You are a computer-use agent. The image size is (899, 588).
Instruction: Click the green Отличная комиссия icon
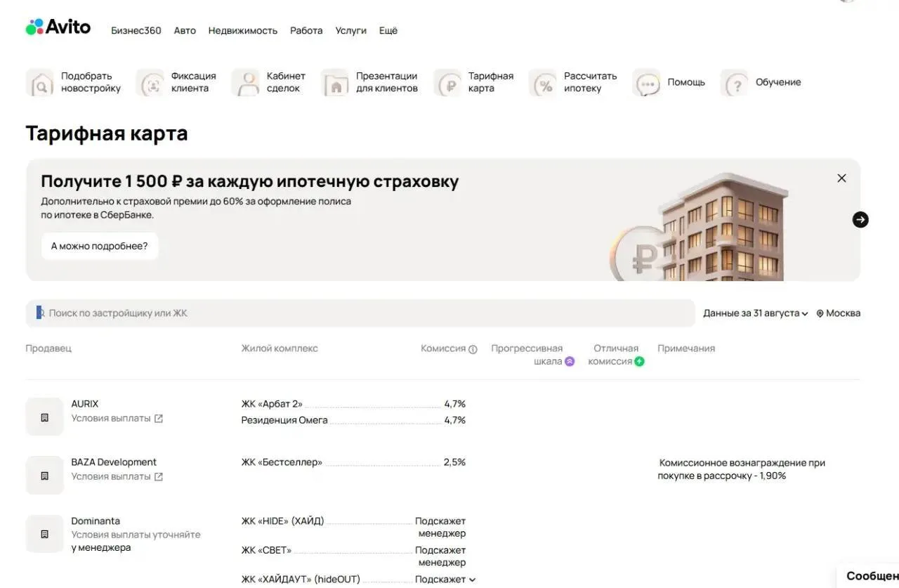click(x=639, y=361)
